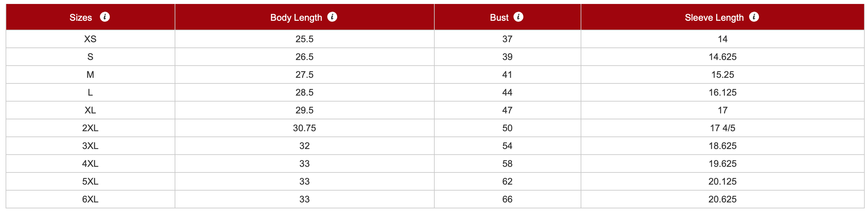Select the 25.5 body length cell
This screenshot has height=211, width=868.
304,39
